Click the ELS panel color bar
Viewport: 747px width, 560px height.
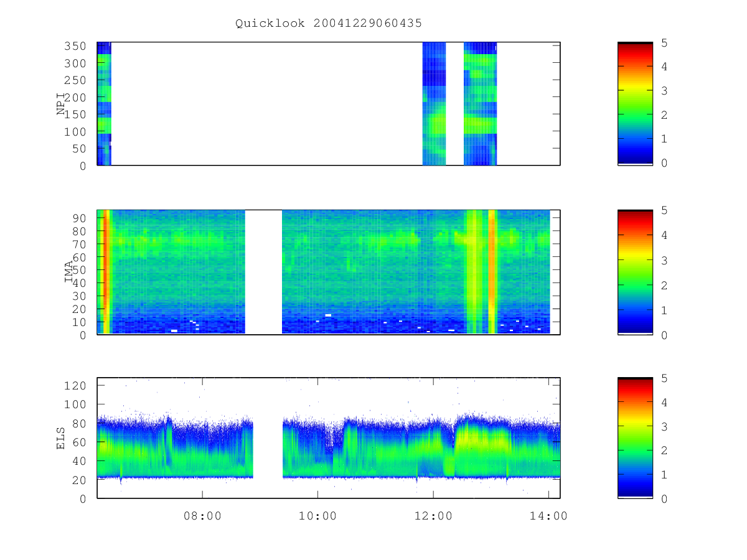click(635, 438)
